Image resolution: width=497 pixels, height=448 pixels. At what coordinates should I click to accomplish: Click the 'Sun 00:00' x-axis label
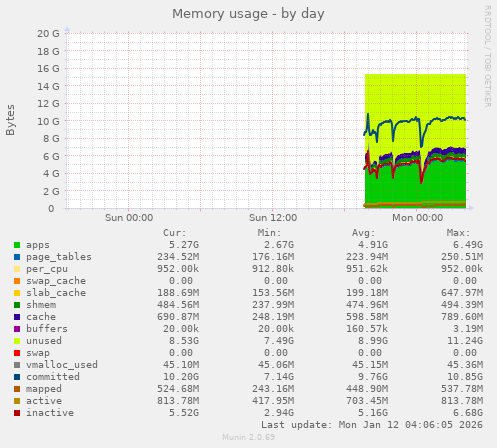coord(129,218)
